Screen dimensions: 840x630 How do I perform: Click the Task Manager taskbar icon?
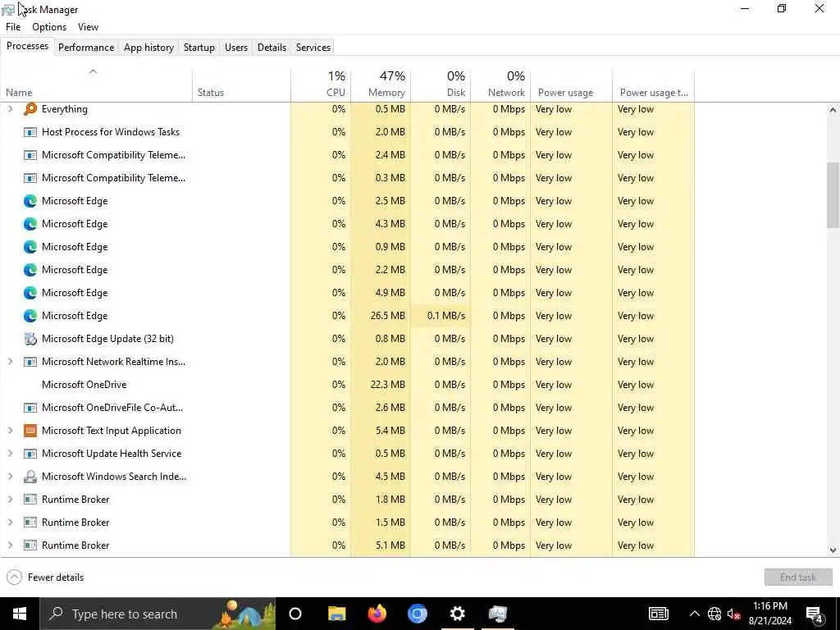(498, 614)
